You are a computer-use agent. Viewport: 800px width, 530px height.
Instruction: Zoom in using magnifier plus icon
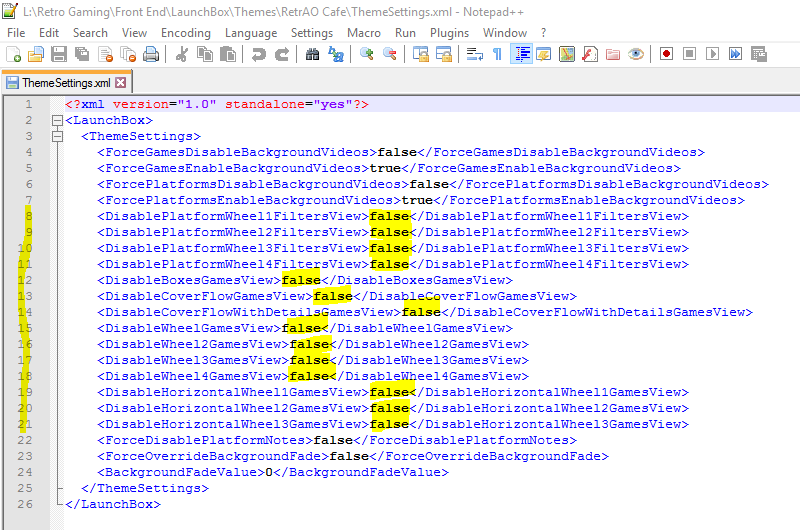pyautogui.click(x=366, y=54)
